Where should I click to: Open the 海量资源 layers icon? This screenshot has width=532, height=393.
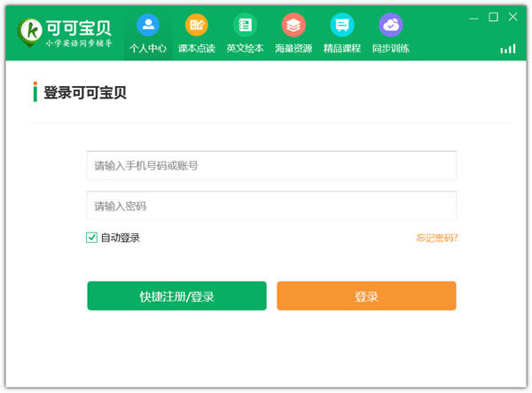(x=293, y=25)
